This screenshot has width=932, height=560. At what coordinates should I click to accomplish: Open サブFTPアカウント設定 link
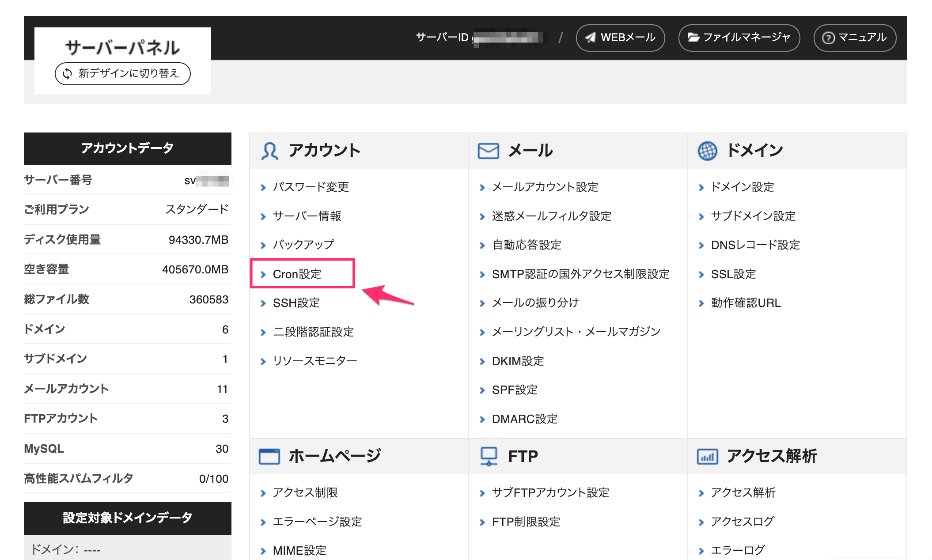[x=550, y=493]
